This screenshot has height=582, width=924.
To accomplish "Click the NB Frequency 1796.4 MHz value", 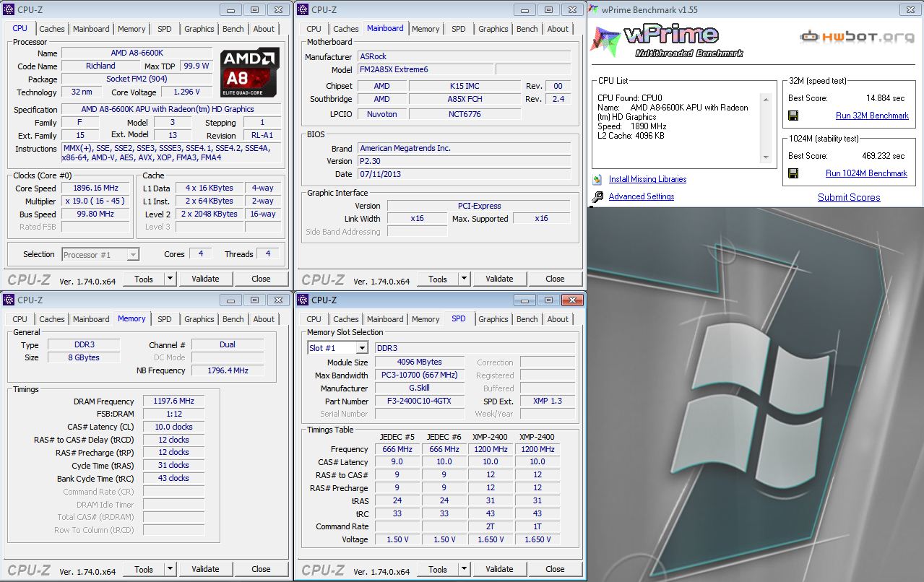I will (228, 370).
